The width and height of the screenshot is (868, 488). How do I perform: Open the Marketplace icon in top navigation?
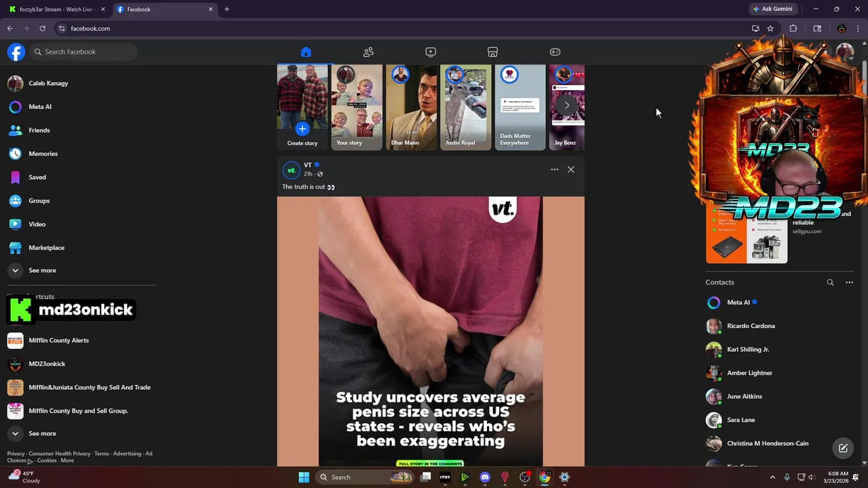point(493,52)
